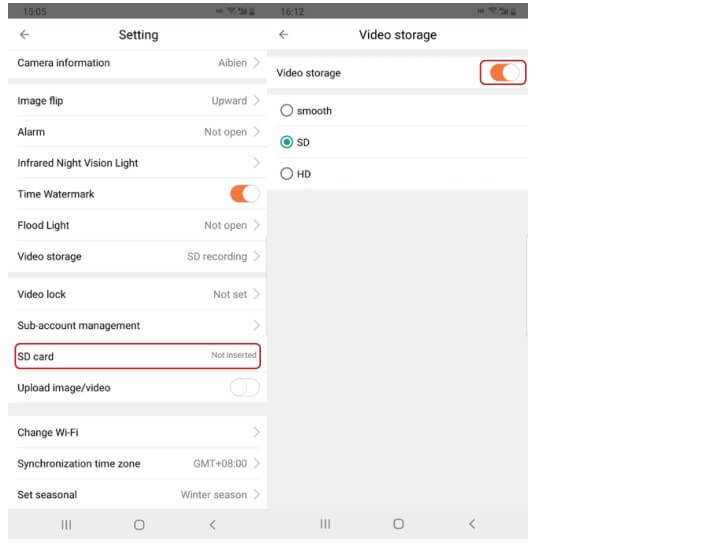
Task: Disable the Time Watermark switch
Action: 244,194
